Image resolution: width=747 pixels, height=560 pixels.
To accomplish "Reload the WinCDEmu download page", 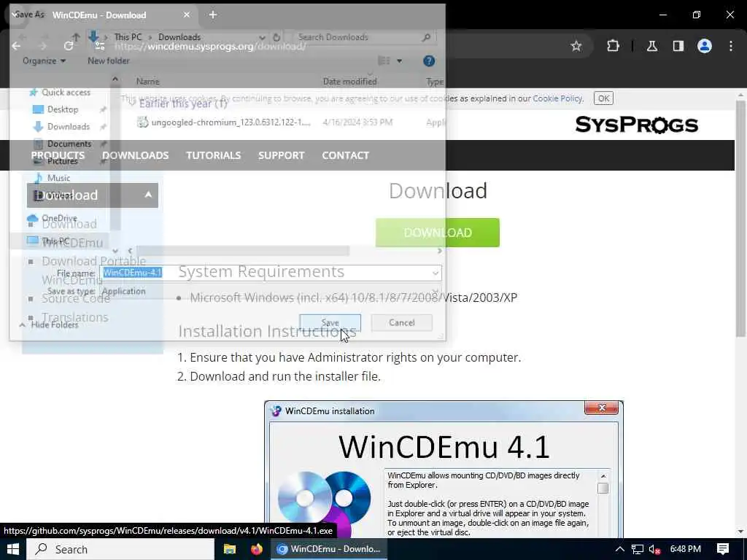I will pyautogui.click(x=68, y=46).
